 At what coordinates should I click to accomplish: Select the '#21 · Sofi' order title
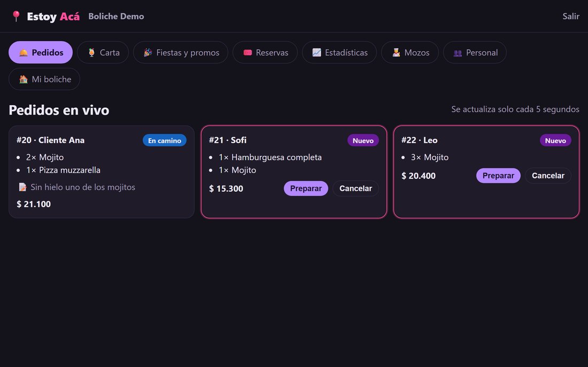(228, 140)
